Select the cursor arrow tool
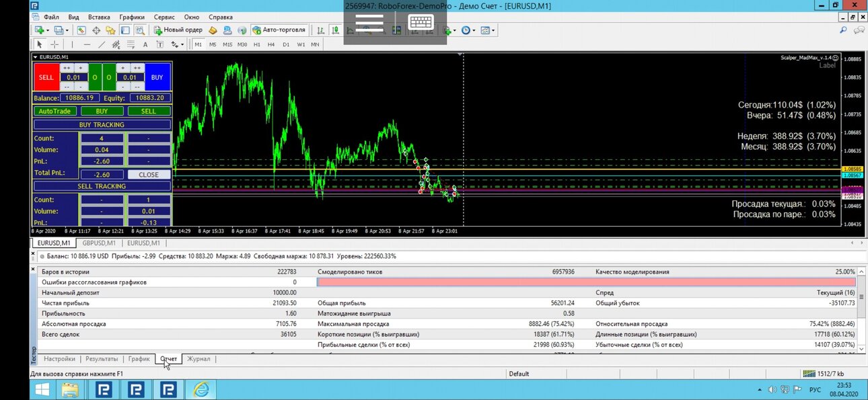Viewport: 868px width, 400px height. (x=40, y=44)
